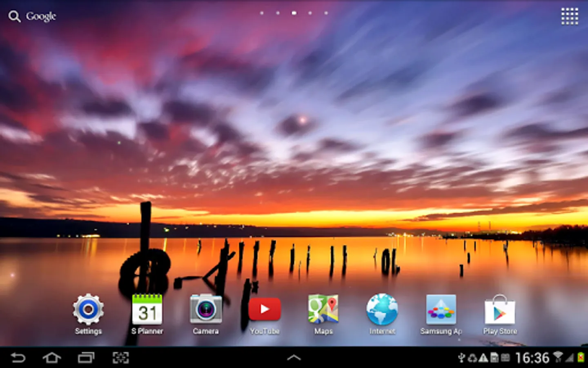Open the Settings app

[x=88, y=314]
